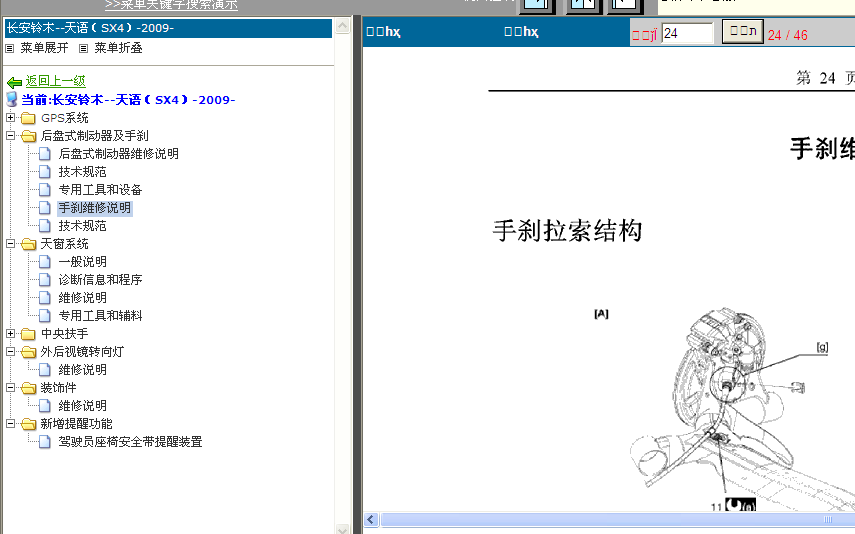Image resolution: width=855 pixels, height=534 pixels.
Task: Open 维修说明 under 天窗系统
Action: coord(82,298)
